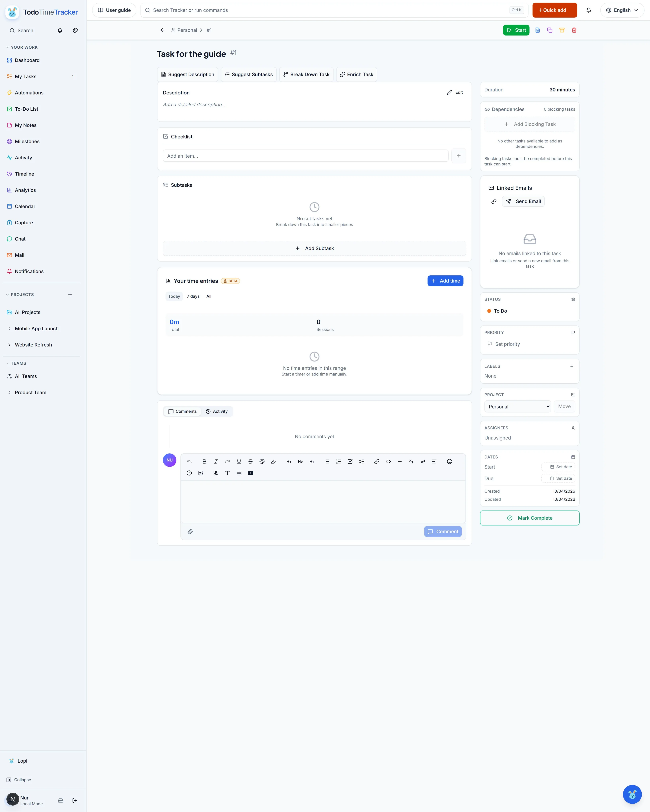Click the highlighter color icon in editor
Viewport: 650px width, 812px height.
[x=274, y=461]
